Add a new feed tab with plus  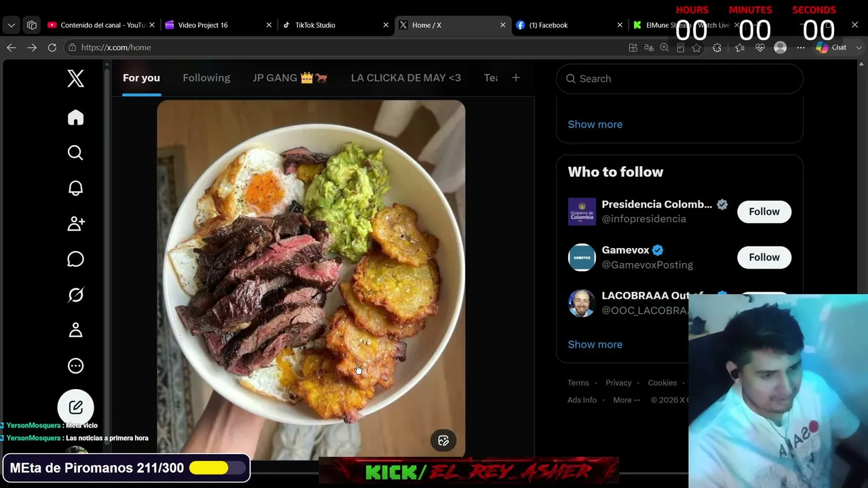[515, 78]
